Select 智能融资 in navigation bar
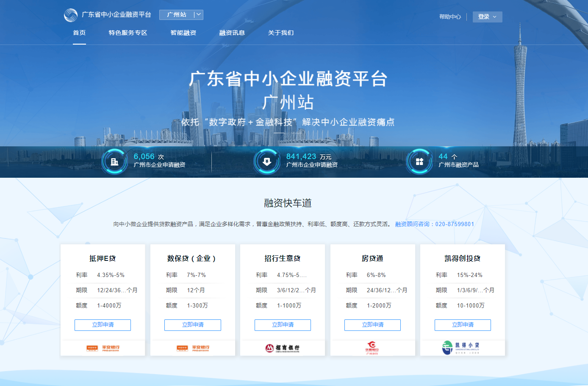This screenshot has height=386, width=588. [x=183, y=33]
